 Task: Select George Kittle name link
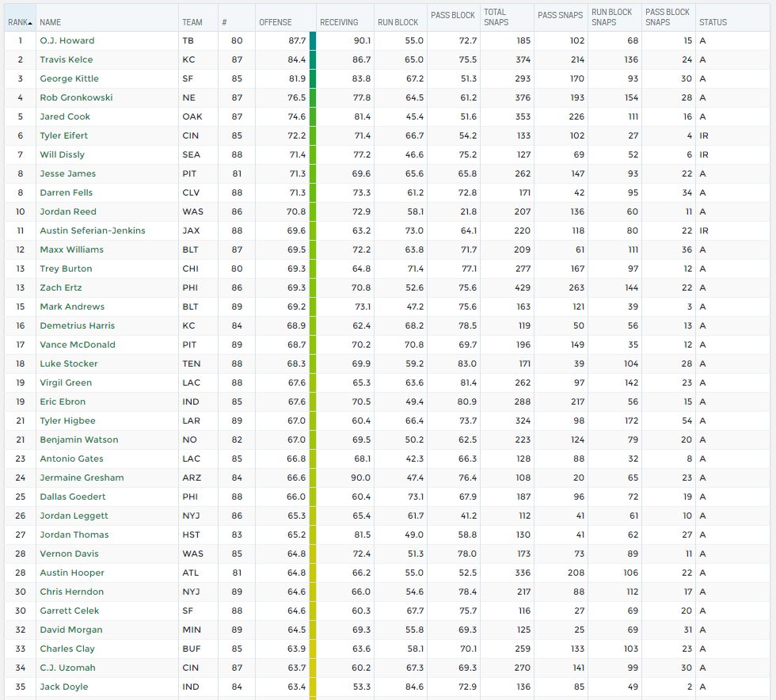(69, 78)
